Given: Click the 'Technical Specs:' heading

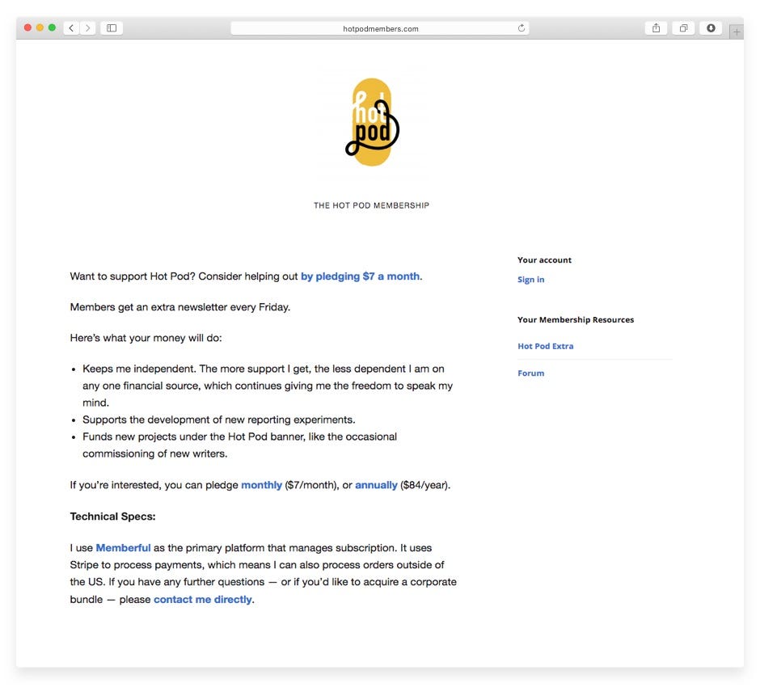Looking at the screenshot, I should pos(112,517).
